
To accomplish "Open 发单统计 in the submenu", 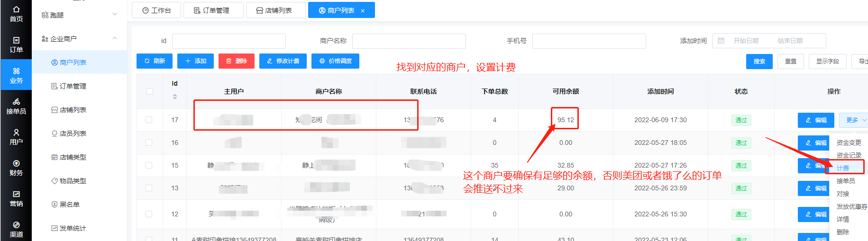I will [79, 228].
